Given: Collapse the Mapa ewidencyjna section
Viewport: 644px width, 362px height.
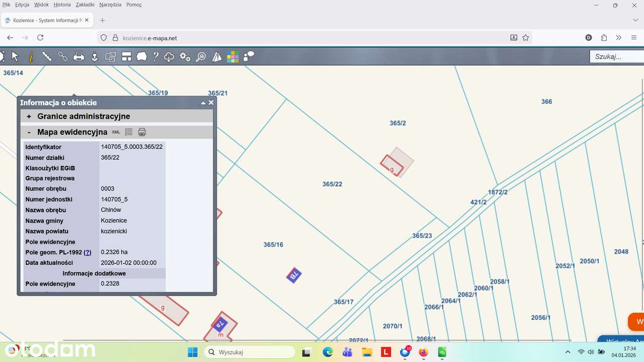Looking at the screenshot, I should 29,132.
